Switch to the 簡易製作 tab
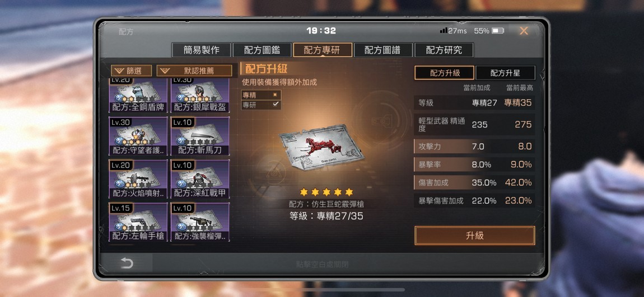 pos(201,50)
